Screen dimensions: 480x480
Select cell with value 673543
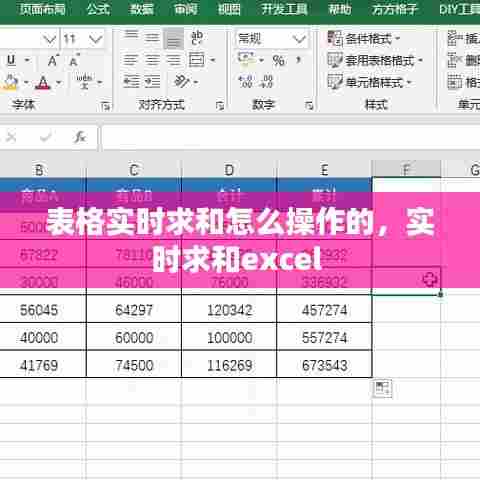tap(324, 364)
